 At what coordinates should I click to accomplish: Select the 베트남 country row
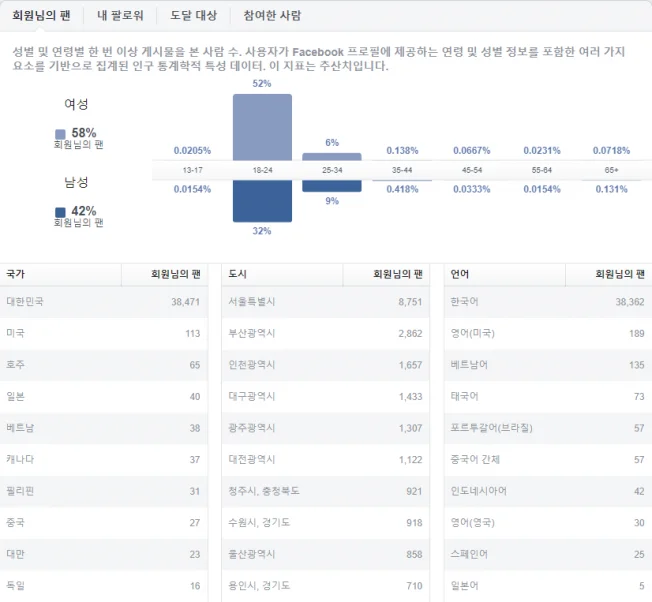pyautogui.click(x=104, y=428)
